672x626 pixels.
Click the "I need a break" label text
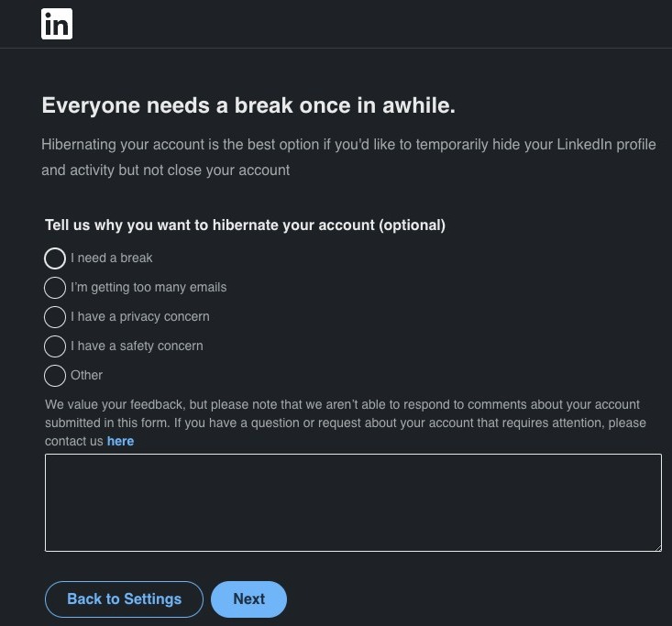[x=112, y=258]
